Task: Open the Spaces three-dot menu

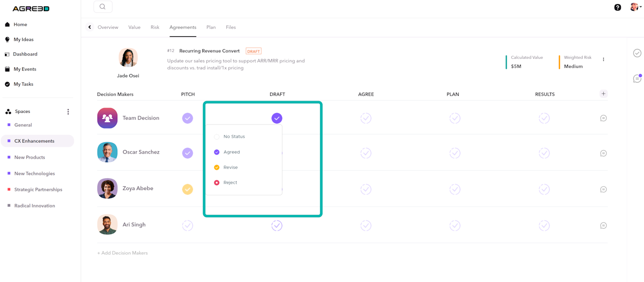Action: [x=68, y=112]
